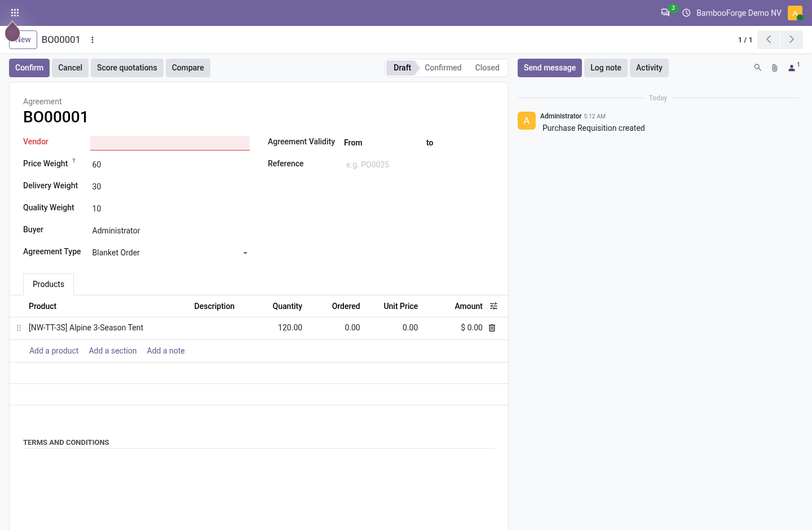Open the Buyer field showing Administrator
This screenshot has width=812, height=530.
tap(170, 231)
